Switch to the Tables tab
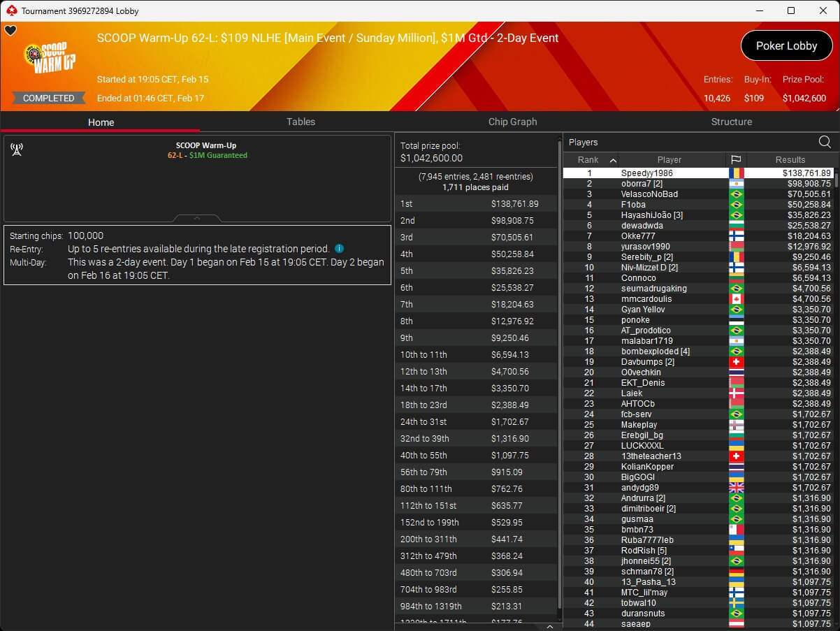 click(x=300, y=122)
